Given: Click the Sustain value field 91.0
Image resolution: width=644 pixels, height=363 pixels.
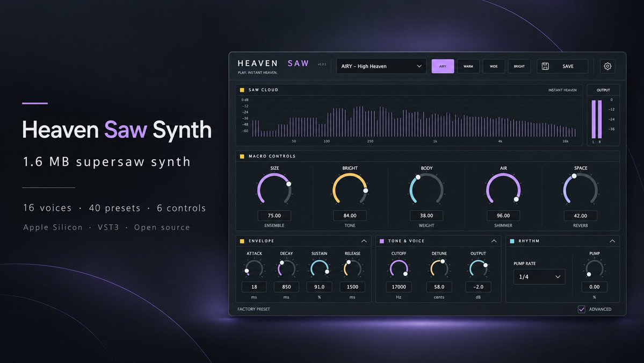Looking at the screenshot, I should 319,287.
